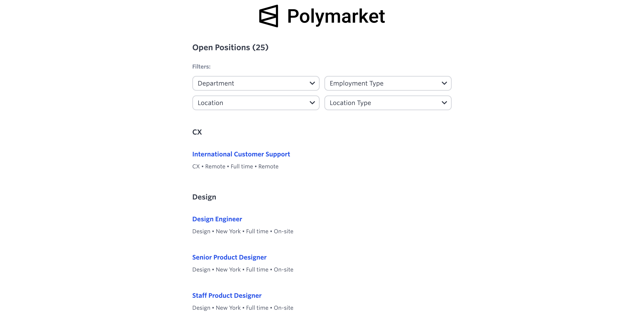The width and height of the screenshot is (644, 319).
Task: Click the Polymarket logo icon
Action: [269, 16]
